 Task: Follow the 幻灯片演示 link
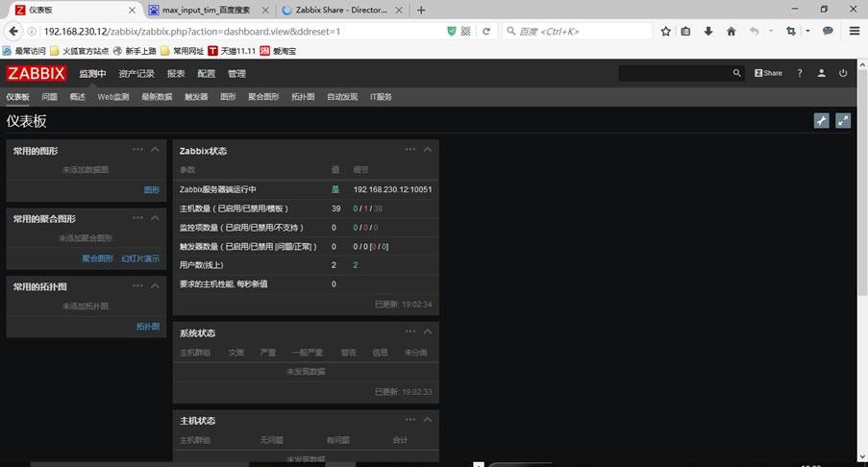coord(140,258)
